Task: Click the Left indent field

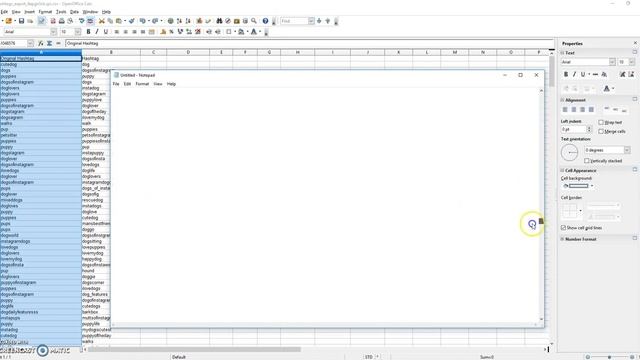Action: [573, 129]
